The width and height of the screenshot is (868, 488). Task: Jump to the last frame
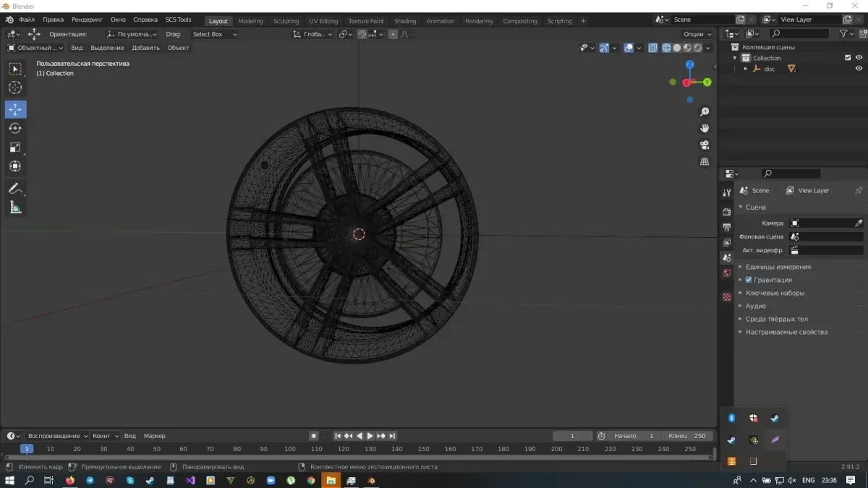point(392,436)
